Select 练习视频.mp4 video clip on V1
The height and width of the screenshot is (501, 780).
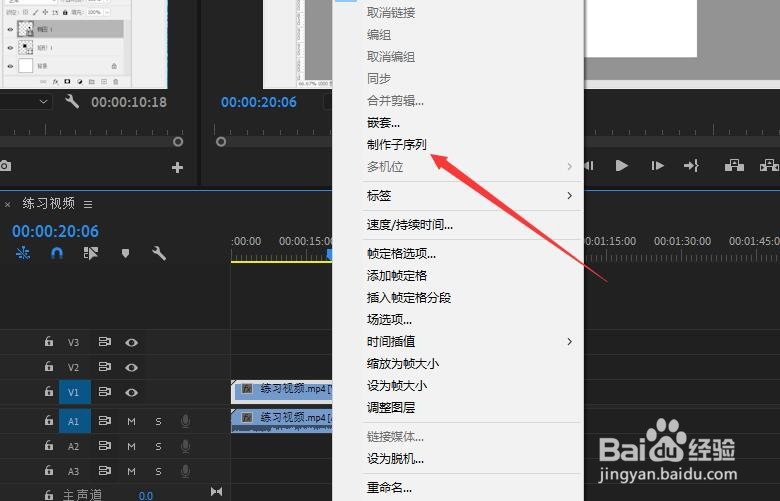(282, 392)
